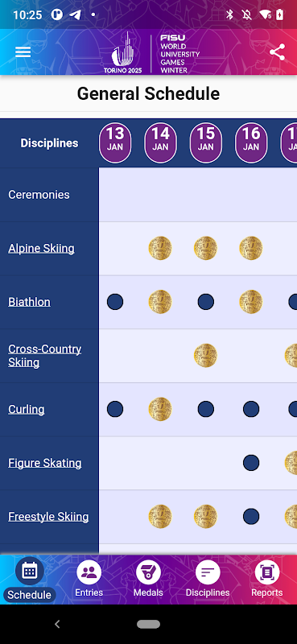Switch to the Medals tab
The width and height of the screenshot is (297, 644).
point(148,579)
